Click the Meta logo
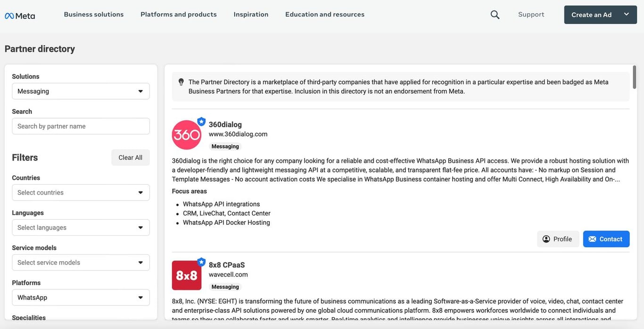 [20, 16]
